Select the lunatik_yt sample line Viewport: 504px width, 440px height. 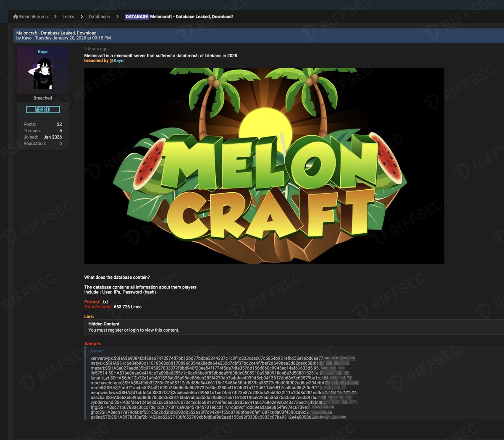(221, 378)
